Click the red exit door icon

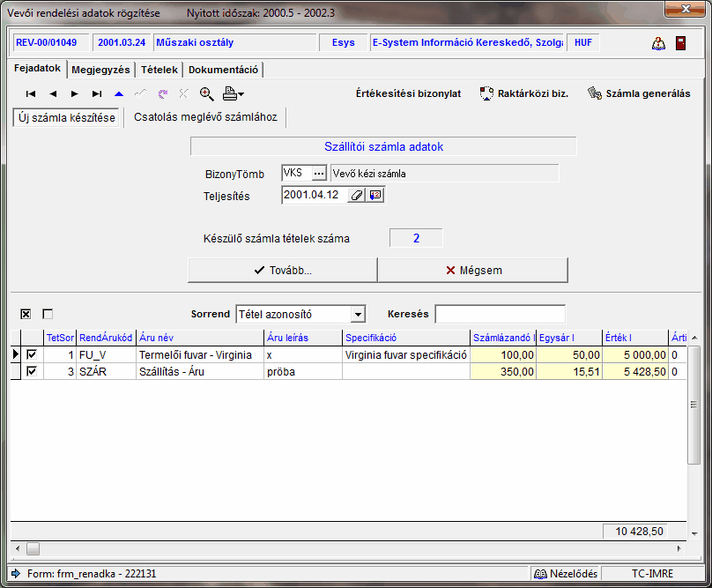680,43
